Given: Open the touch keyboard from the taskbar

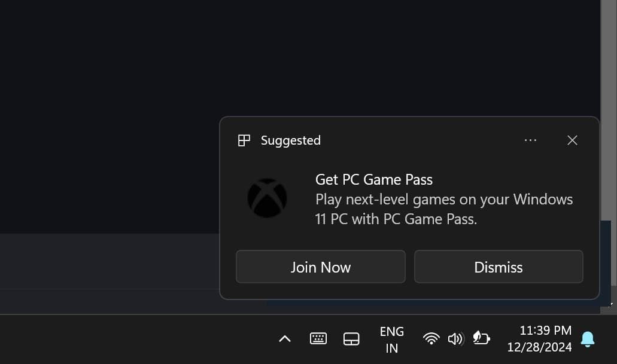Looking at the screenshot, I should coord(318,338).
